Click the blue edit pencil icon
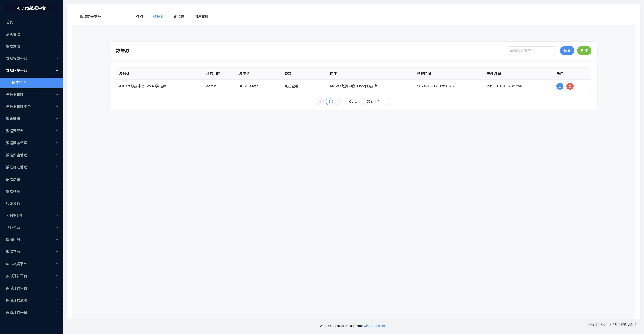Image resolution: width=644 pixels, height=334 pixels. click(560, 86)
